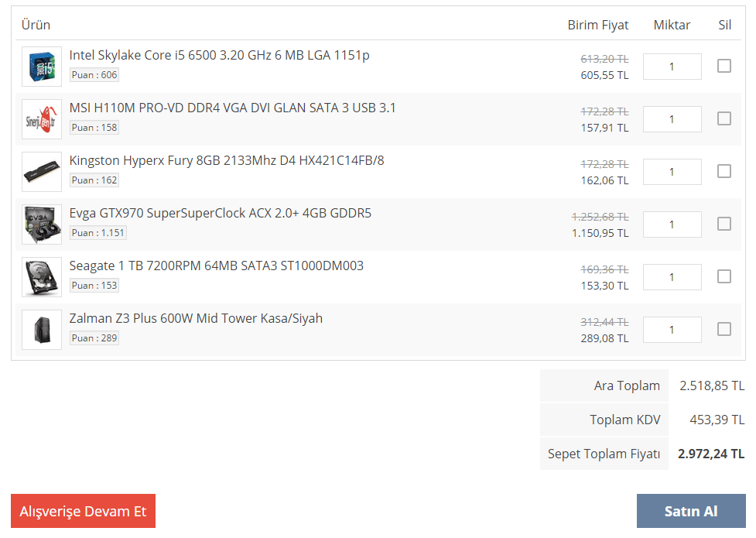Viewport: 756px width, 538px height.
Task: Click the struck-through 613,20 TL price
Action: 604,59
